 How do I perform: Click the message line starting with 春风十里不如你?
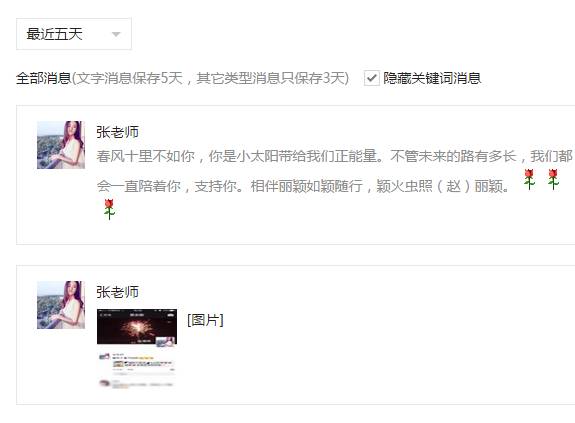334,156
